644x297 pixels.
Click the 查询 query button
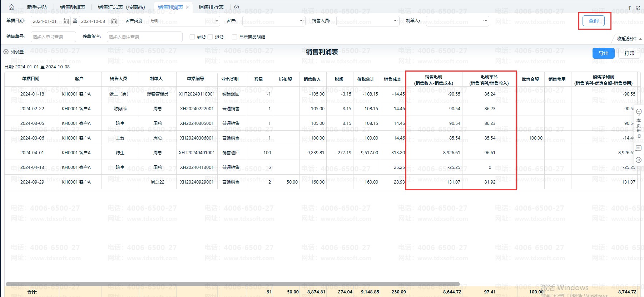[x=594, y=21]
